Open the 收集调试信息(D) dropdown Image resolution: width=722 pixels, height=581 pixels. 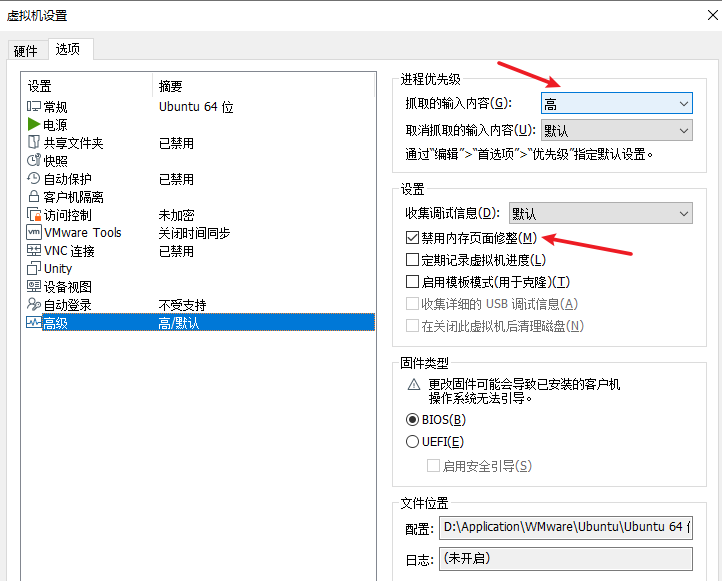600,213
